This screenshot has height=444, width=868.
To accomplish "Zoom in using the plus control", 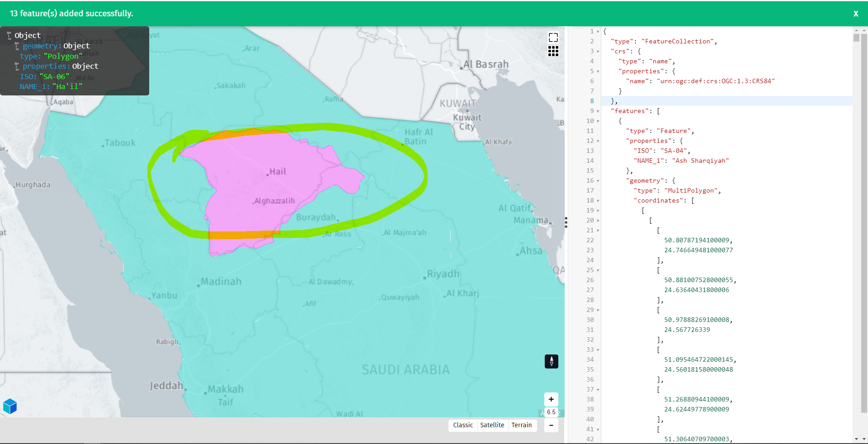I will (551, 399).
